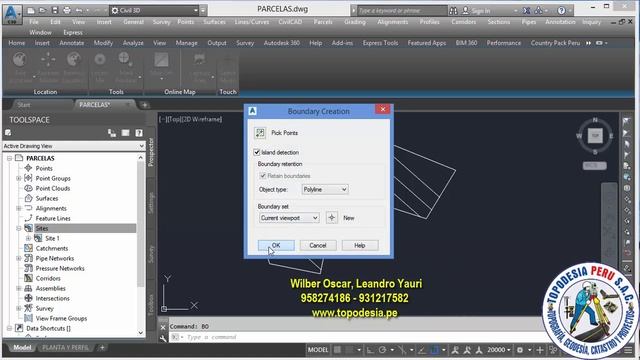
Task: Click the Undo arrow quick access icon
Action: [79, 10]
